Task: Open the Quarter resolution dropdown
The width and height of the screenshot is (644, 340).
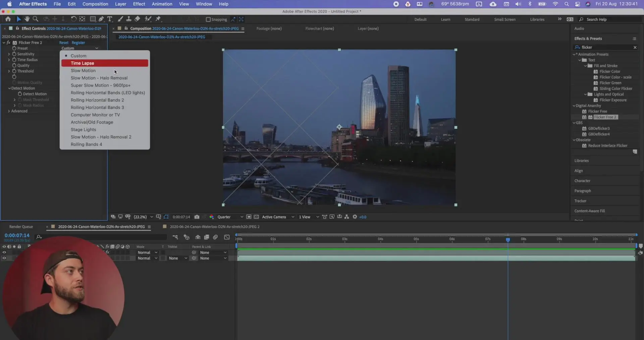Action: click(x=230, y=217)
